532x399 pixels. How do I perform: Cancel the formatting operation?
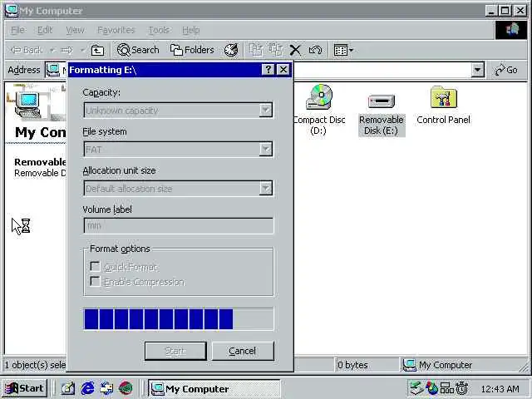click(x=243, y=351)
